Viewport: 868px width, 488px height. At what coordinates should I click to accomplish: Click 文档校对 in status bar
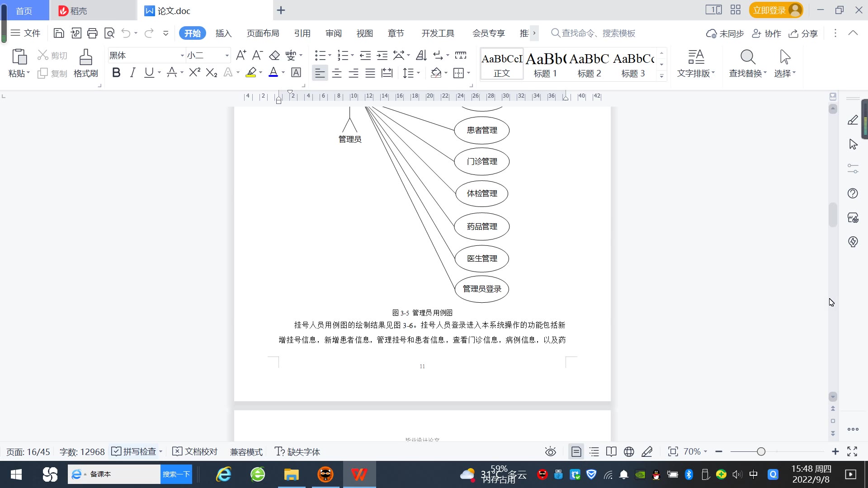coord(195,451)
